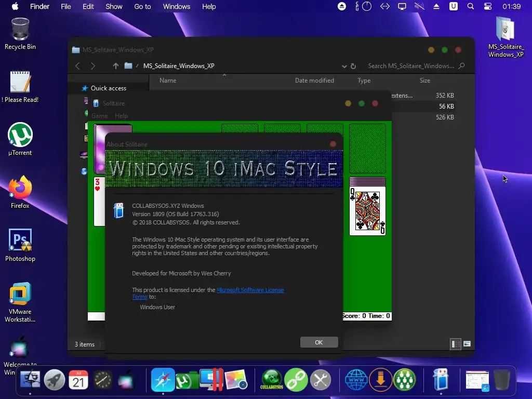This screenshot has height=399, width=532.
Task: Click MS_Solitaire_Windows_XP in address path
Action: point(179,66)
